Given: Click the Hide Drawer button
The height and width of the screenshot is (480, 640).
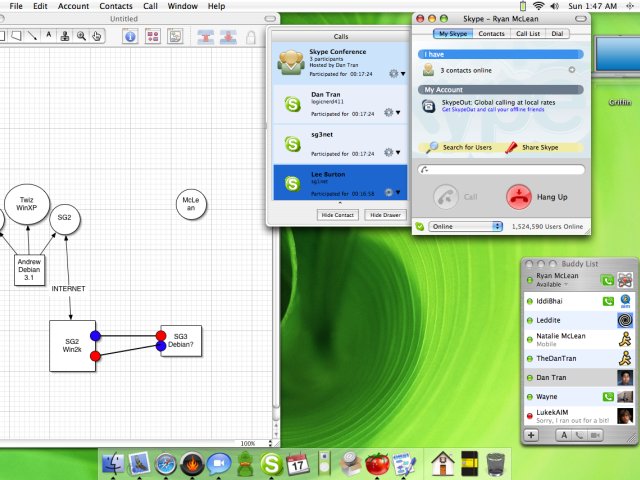Looking at the screenshot, I should (x=385, y=215).
